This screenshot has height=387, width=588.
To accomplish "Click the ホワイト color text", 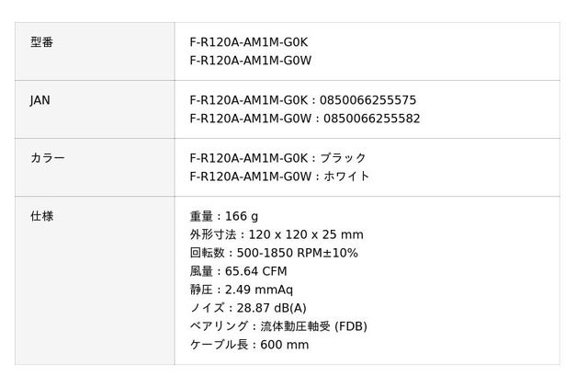I will [347, 176].
